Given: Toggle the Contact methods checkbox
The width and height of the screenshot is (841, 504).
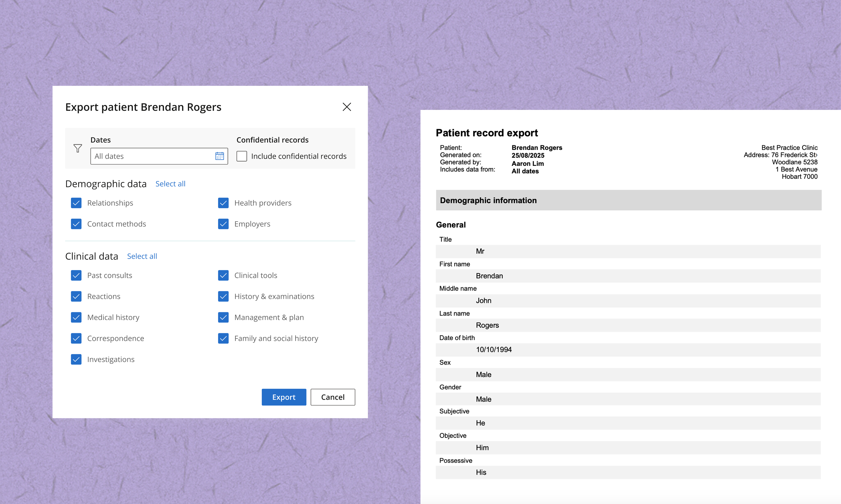Looking at the screenshot, I should [x=76, y=224].
